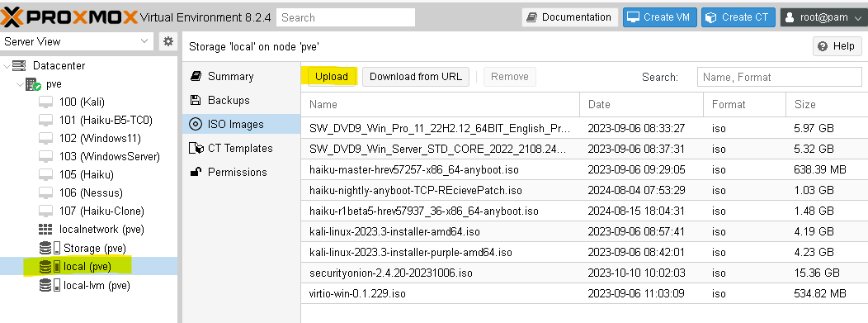Click the Upload button
The image size is (868, 323).
click(x=331, y=77)
